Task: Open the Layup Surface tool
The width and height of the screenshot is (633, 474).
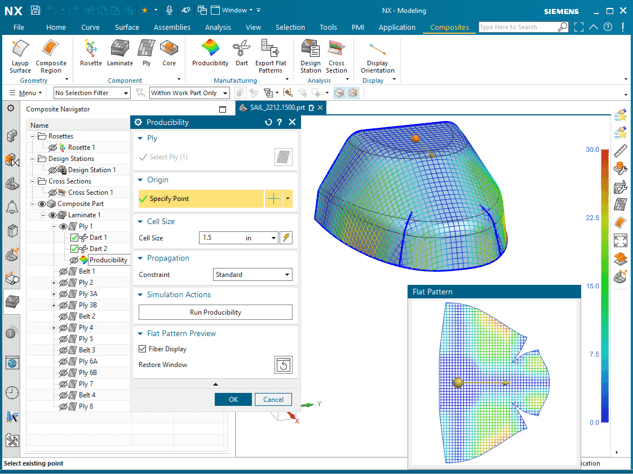Action: (20, 57)
